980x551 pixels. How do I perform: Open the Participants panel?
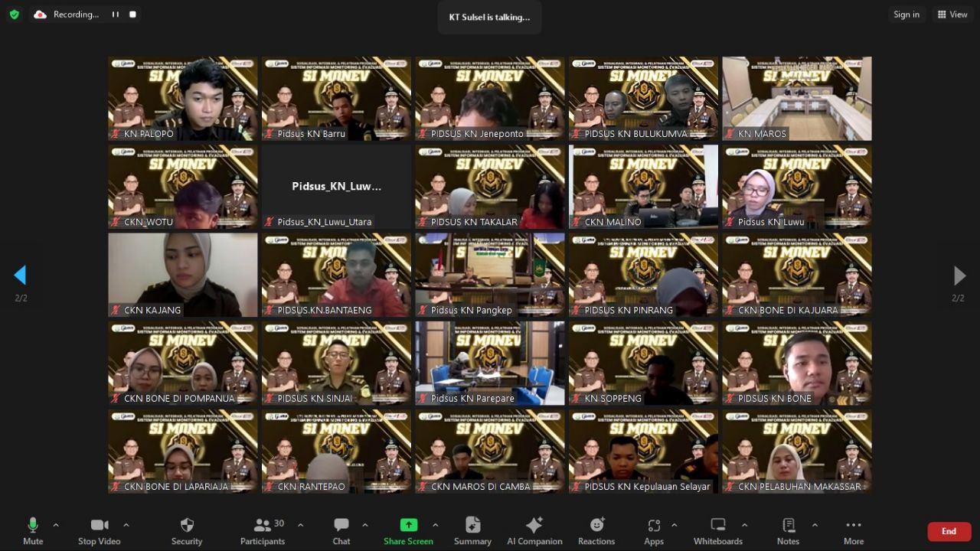tap(263, 531)
